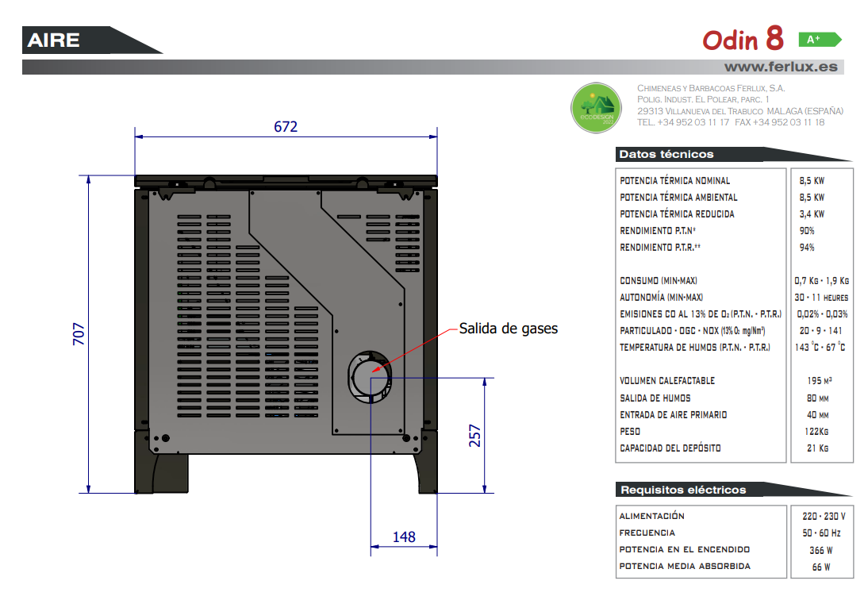Click the 80 mm value
868x600 pixels.
818,398
